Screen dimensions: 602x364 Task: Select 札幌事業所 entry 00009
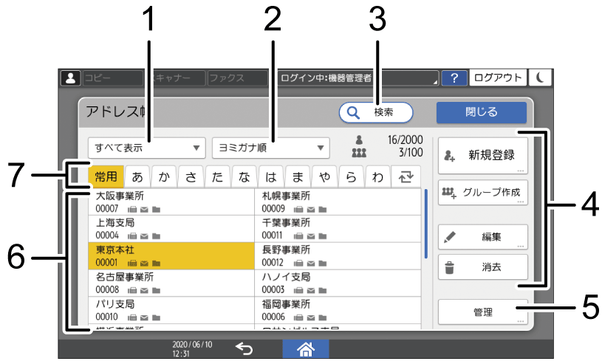tap(338, 202)
